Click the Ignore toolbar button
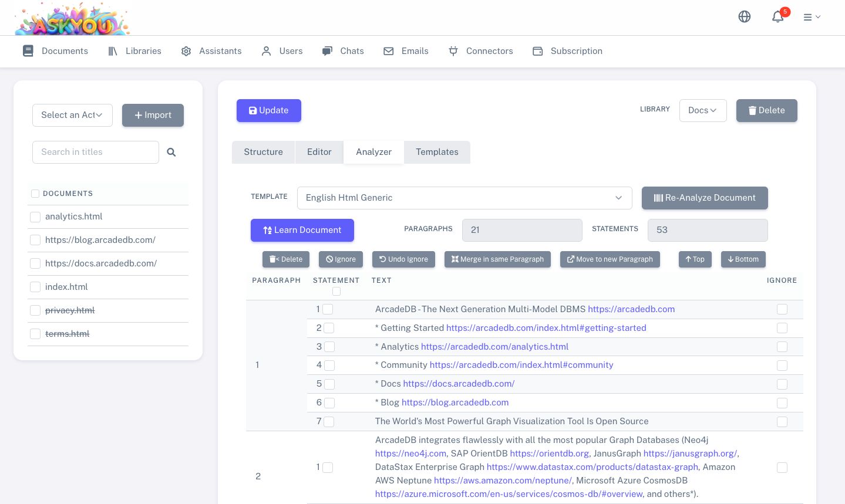This screenshot has height=504, width=845. (341, 259)
